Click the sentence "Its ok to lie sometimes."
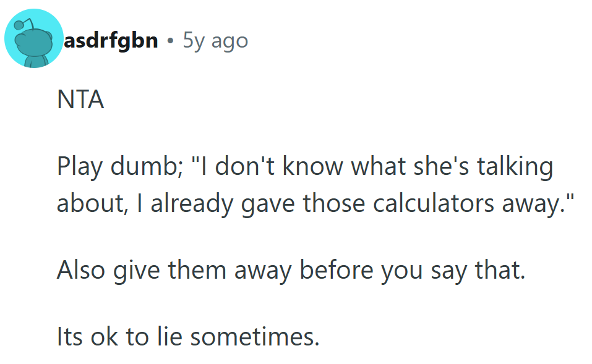Viewport: 592px width, 364px height. 188,337
